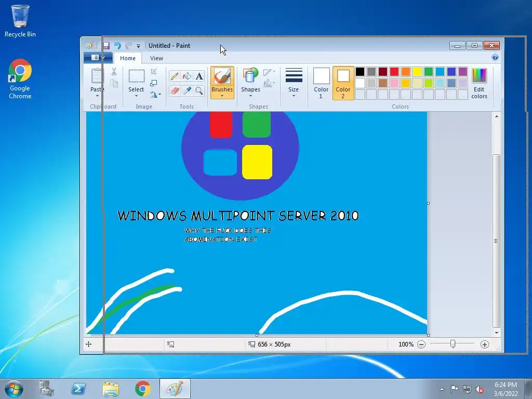The image size is (532, 399).
Task: Select the Text tool
Action: pyautogui.click(x=199, y=76)
